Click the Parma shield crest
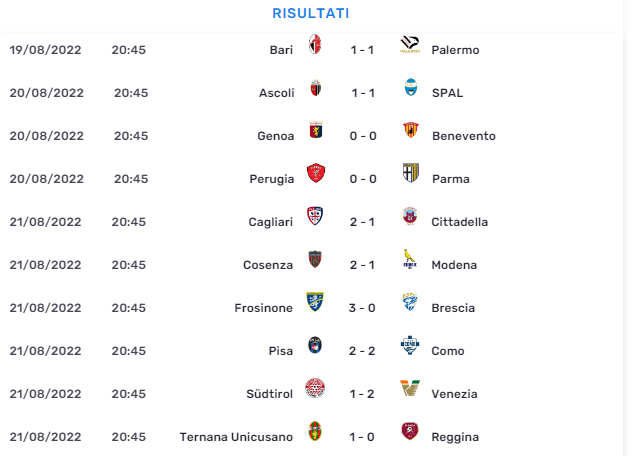This screenshot has width=638, height=456. point(411,173)
